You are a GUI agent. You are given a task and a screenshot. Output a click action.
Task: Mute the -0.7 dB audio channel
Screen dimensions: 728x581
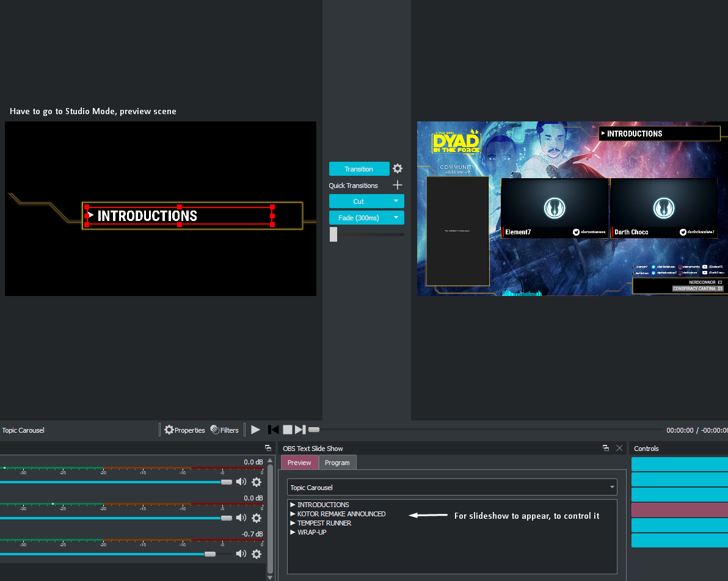[241, 554]
